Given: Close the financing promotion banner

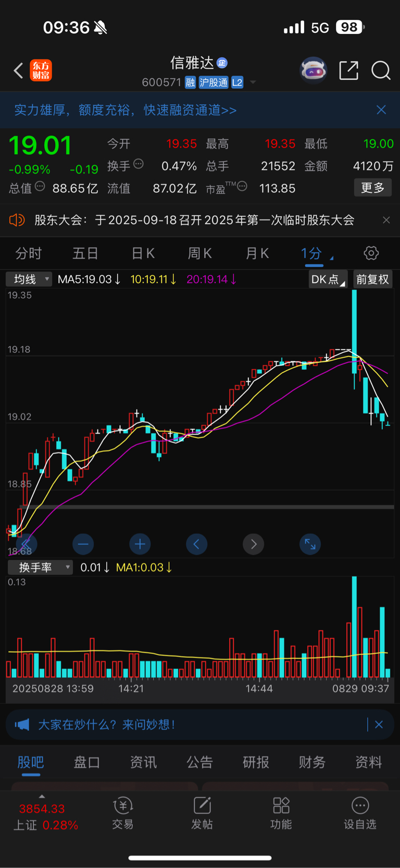Looking at the screenshot, I should 381,109.
